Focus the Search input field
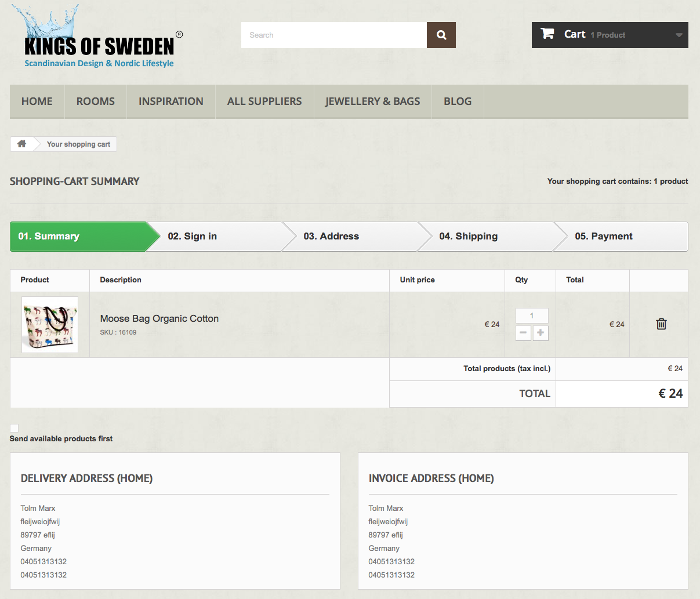 [334, 35]
